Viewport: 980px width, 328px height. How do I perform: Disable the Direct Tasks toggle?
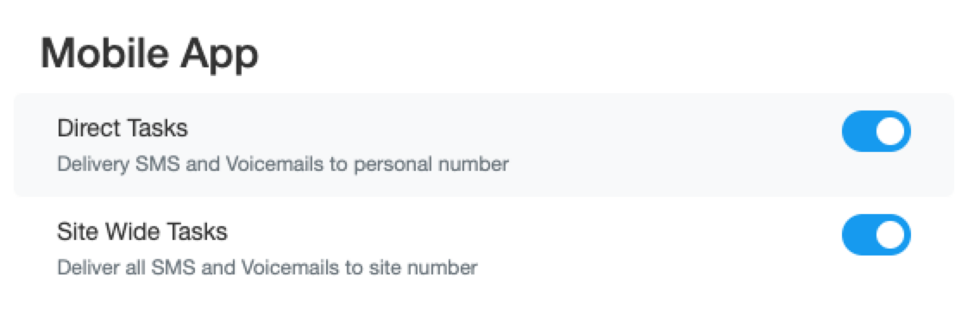pyautogui.click(x=876, y=131)
